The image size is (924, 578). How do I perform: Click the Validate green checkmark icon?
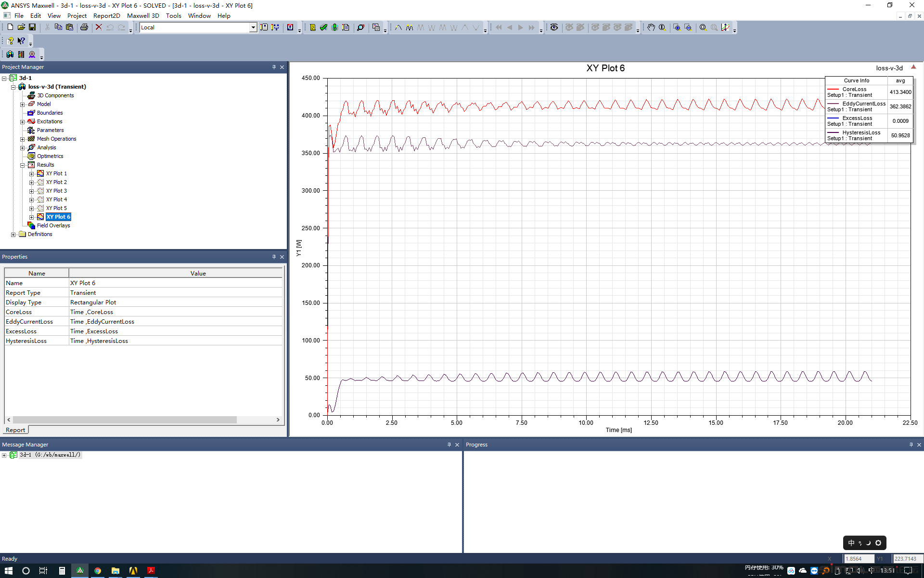tap(323, 27)
